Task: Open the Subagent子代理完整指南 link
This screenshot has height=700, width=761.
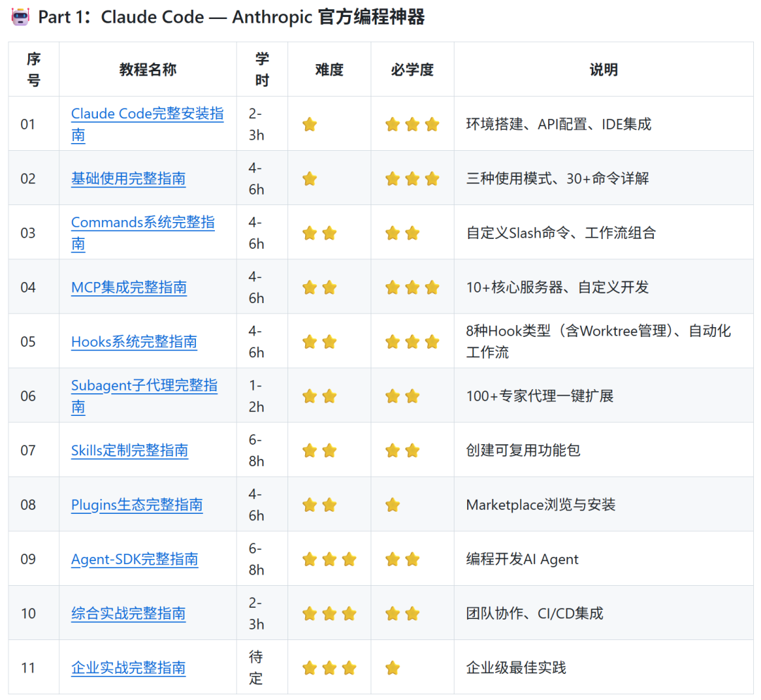Action: pyautogui.click(x=144, y=395)
